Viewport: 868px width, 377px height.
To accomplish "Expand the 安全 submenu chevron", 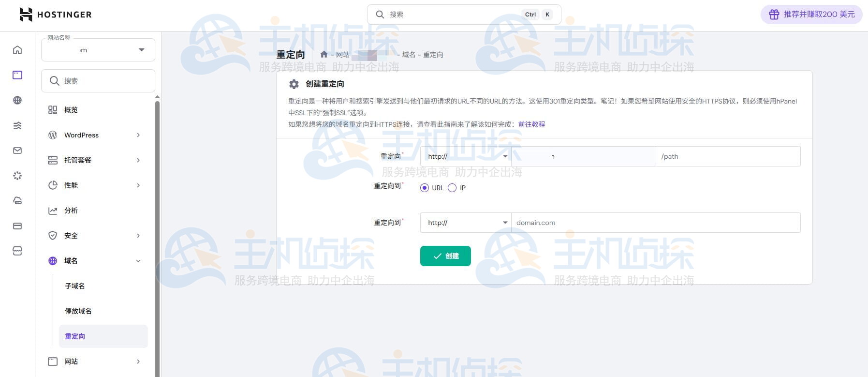I will pyautogui.click(x=138, y=236).
